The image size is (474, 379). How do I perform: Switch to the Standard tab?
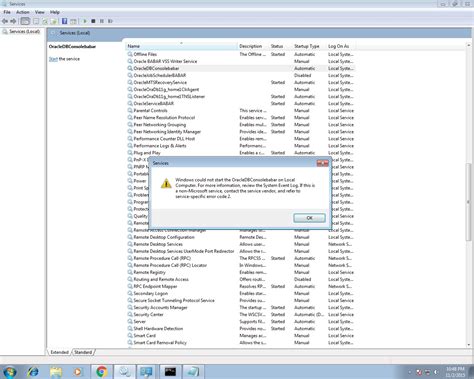pos(83,352)
